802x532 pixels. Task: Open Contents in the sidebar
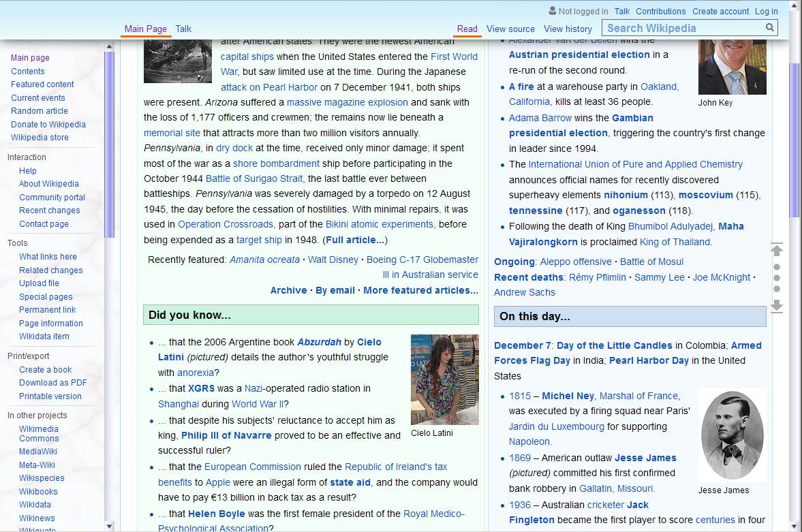click(28, 71)
